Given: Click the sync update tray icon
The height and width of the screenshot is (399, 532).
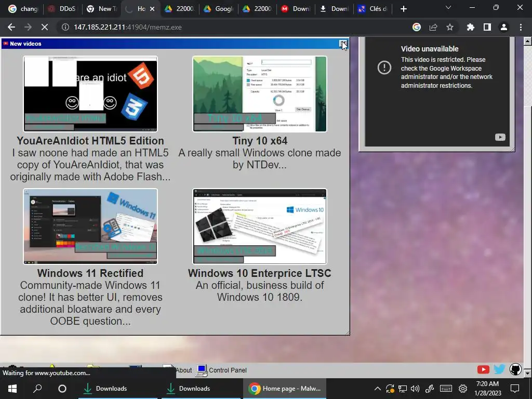Looking at the screenshot, I should (390, 389).
